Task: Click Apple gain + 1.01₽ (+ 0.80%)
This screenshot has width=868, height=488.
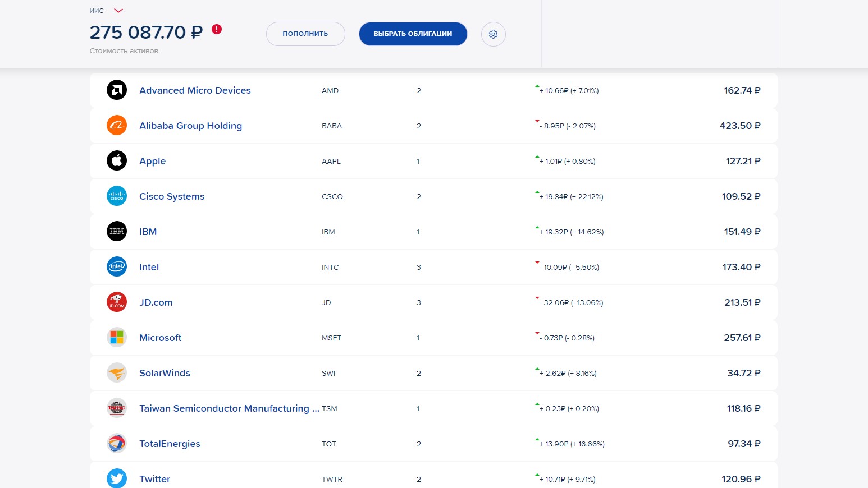Action: [567, 161]
